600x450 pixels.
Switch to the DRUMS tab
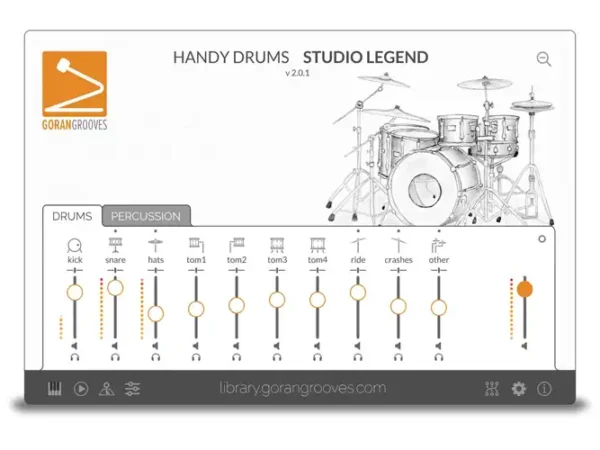[72, 216]
